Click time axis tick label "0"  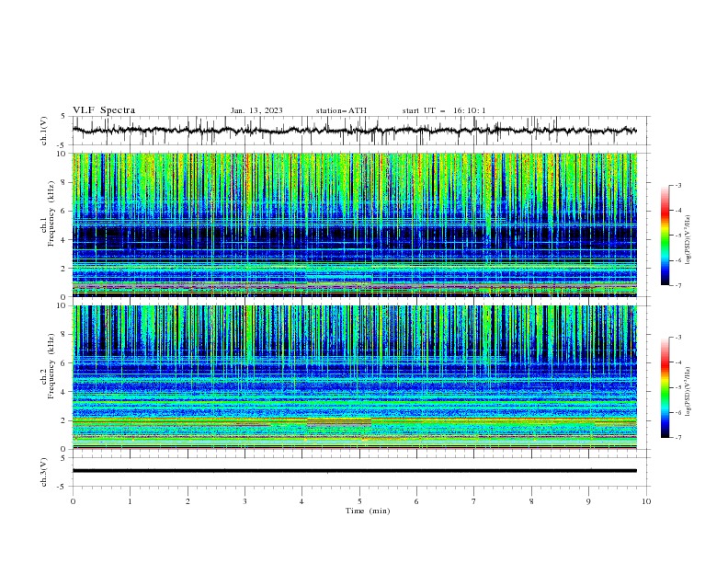tap(73, 501)
